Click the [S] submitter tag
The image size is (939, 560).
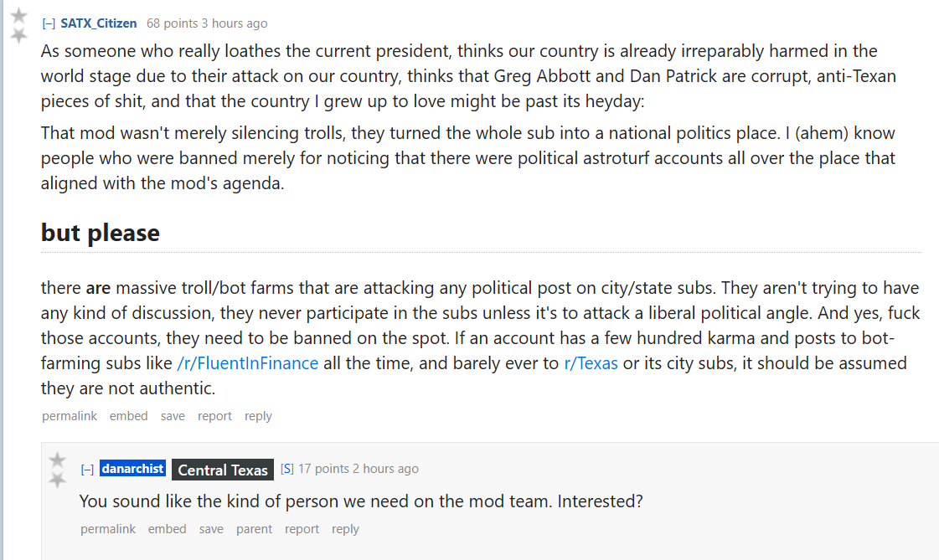[x=286, y=469]
